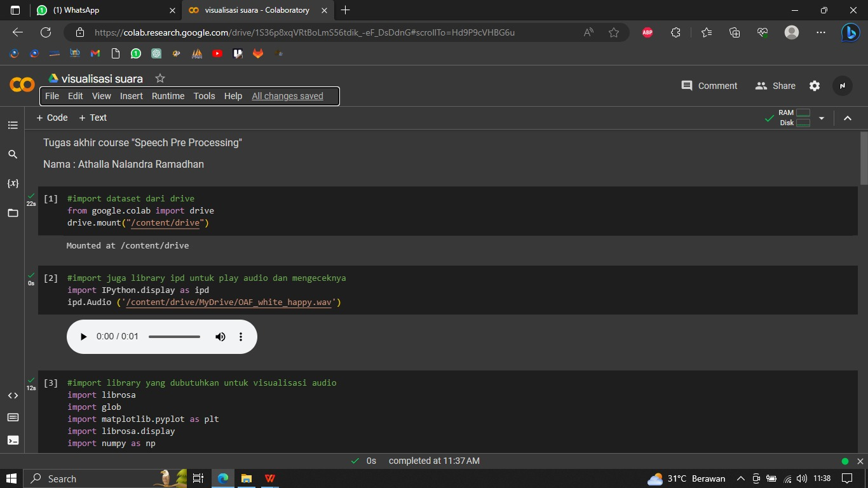The height and width of the screenshot is (488, 868).
Task: Open the browser Favorites list icon
Action: click(x=707, y=32)
